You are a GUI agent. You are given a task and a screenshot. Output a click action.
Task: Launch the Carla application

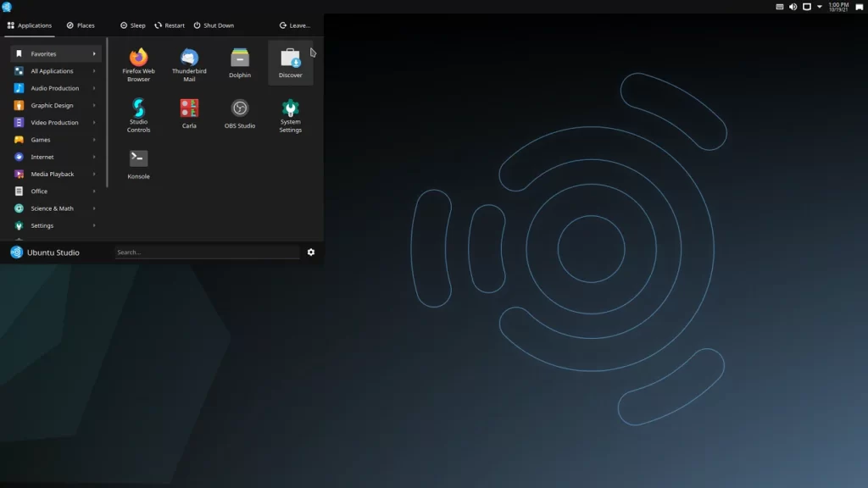189,114
